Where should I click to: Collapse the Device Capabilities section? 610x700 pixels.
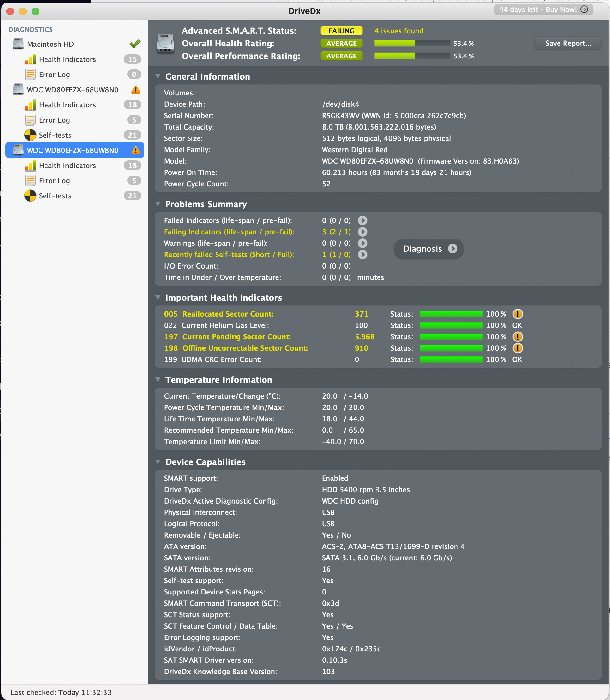(x=158, y=462)
